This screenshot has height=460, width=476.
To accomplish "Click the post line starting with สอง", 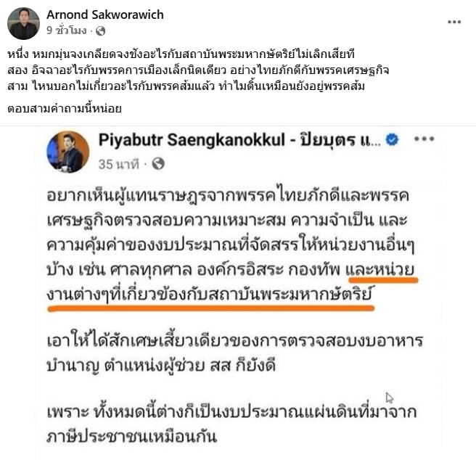I will tap(198, 70).
